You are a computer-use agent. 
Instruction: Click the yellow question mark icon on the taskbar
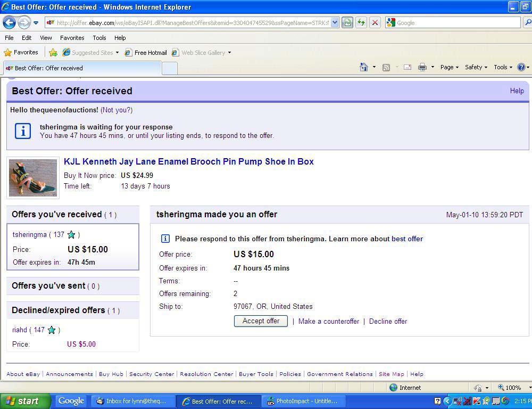point(438,401)
